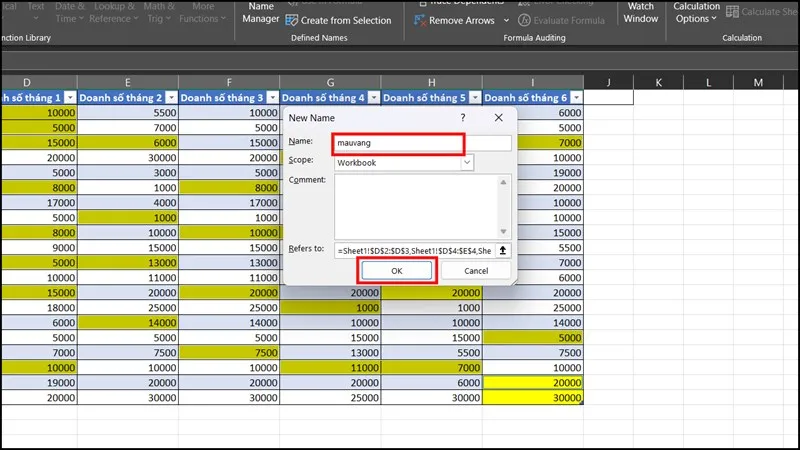The width and height of the screenshot is (800, 450).
Task: Open the More Functions menu
Action: click(x=205, y=13)
